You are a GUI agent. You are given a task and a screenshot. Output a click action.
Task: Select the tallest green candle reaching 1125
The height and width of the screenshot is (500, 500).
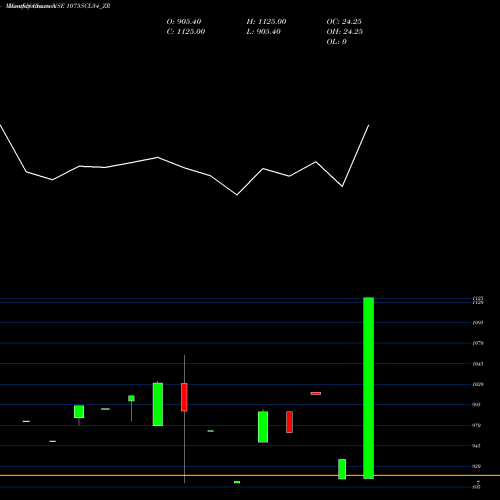tap(368, 388)
